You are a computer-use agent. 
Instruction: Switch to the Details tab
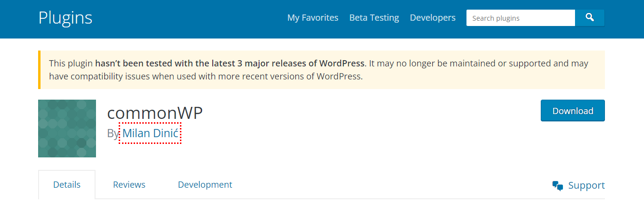coord(67,184)
